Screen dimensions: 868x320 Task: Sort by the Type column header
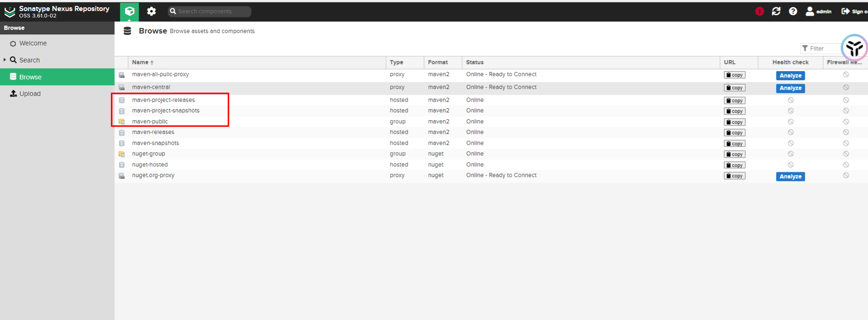point(405,62)
